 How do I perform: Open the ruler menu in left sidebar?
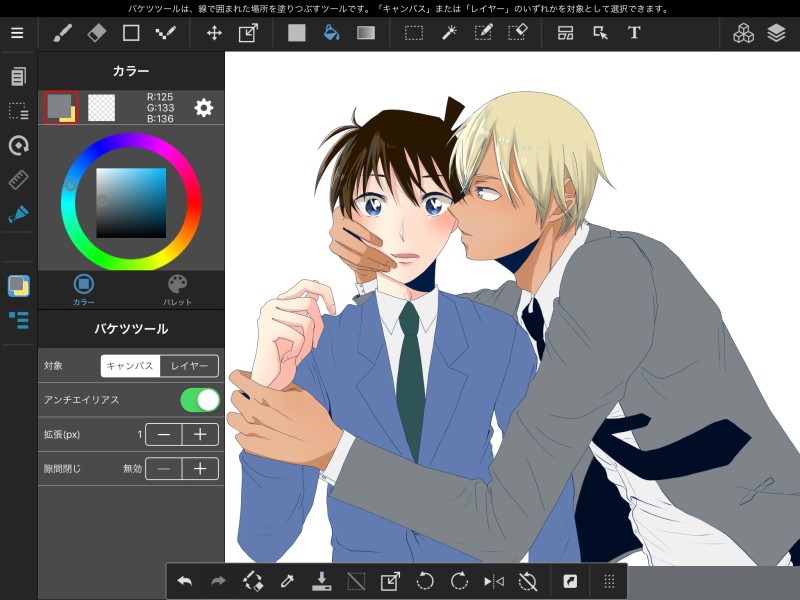18,180
